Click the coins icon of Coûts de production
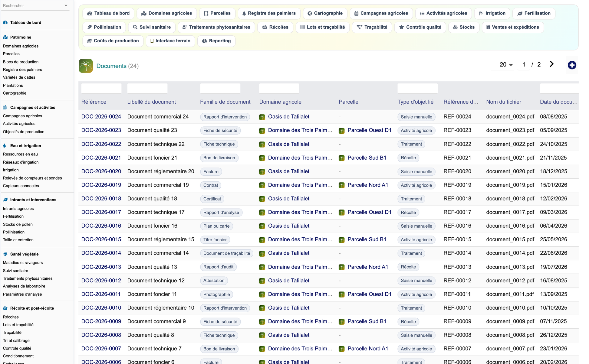 click(x=89, y=41)
